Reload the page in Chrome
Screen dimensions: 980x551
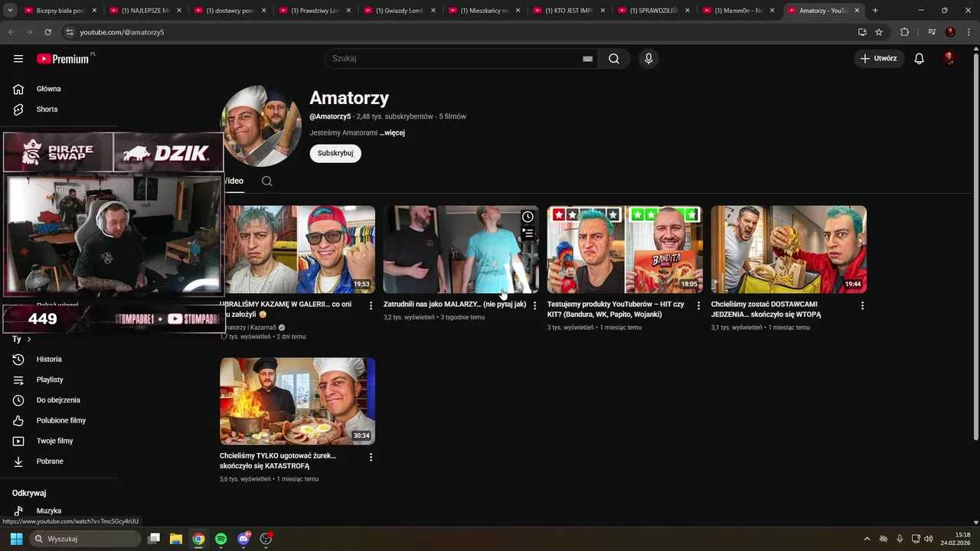[47, 32]
